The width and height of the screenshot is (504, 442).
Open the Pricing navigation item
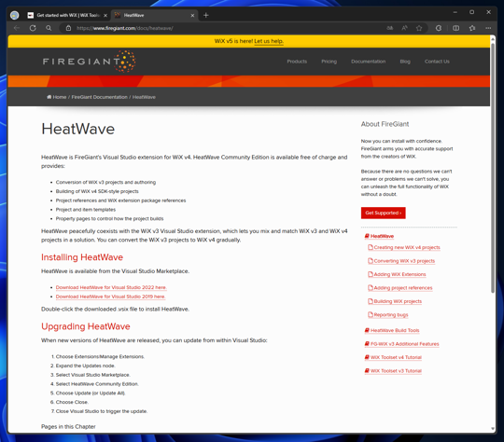(x=329, y=62)
